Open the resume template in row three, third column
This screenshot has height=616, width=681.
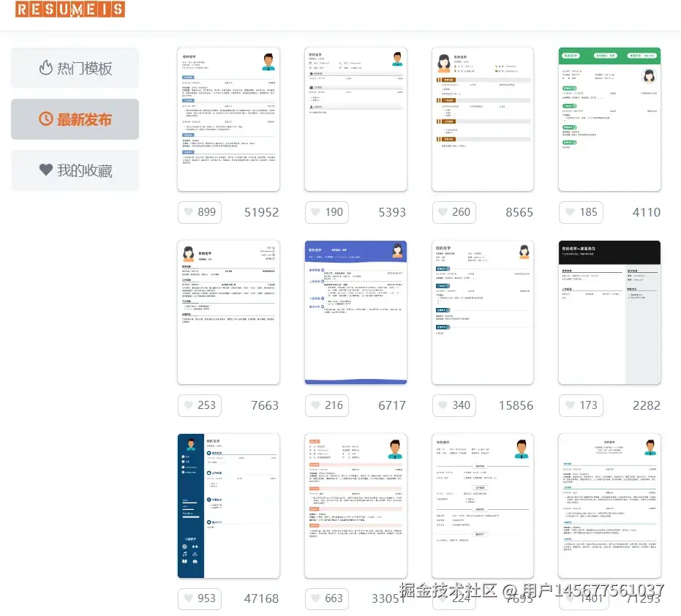pos(483,506)
